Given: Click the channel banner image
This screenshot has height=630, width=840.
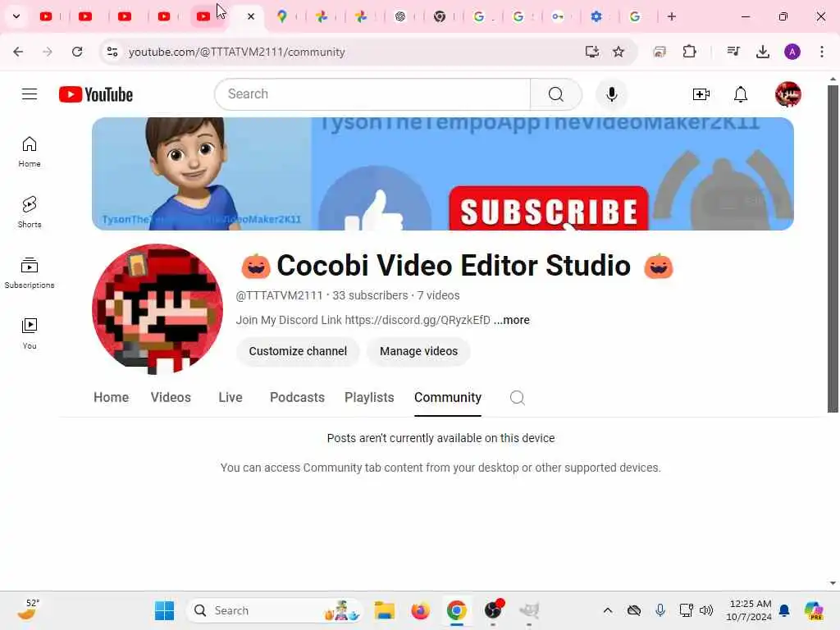Looking at the screenshot, I should (442, 174).
